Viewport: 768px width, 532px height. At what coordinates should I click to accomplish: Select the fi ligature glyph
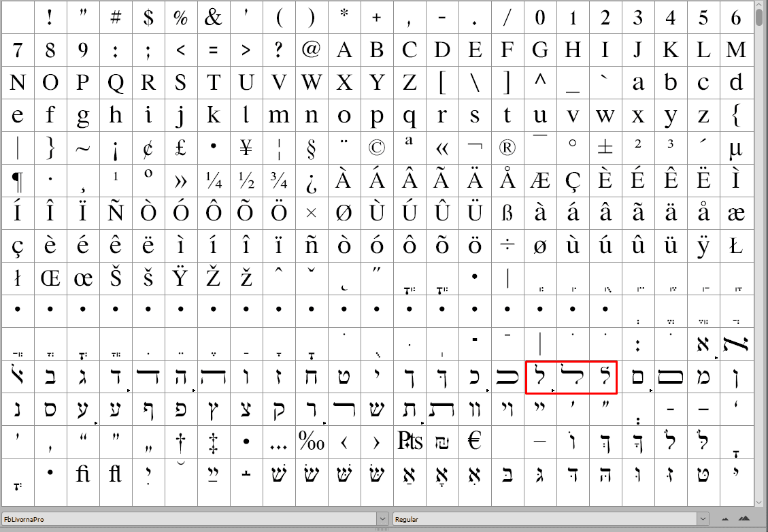click(x=83, y=475)
